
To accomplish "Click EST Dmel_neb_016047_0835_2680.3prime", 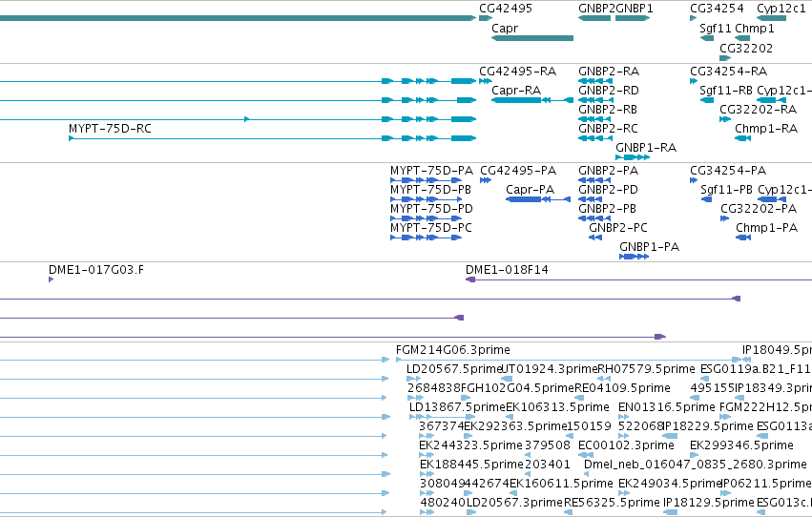I will (696, 465).
